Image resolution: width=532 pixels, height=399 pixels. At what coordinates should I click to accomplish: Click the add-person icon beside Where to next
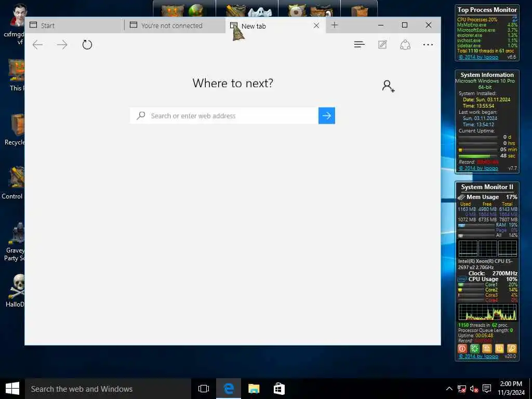pyautogui.click(x=388, y=86)
